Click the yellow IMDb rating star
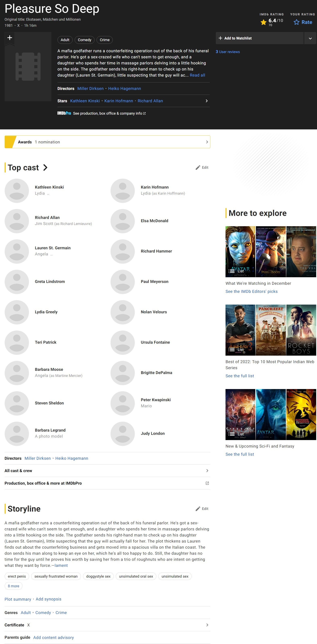The image size is (317, 644). pyautogui.click(x=263, y=22)
